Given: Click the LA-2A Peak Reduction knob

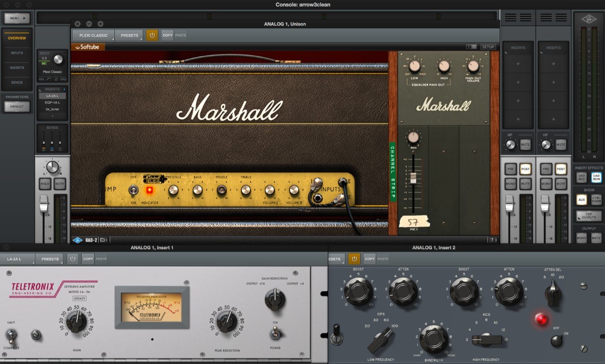Looking at the screenshot, I should (x=226, y=320).
